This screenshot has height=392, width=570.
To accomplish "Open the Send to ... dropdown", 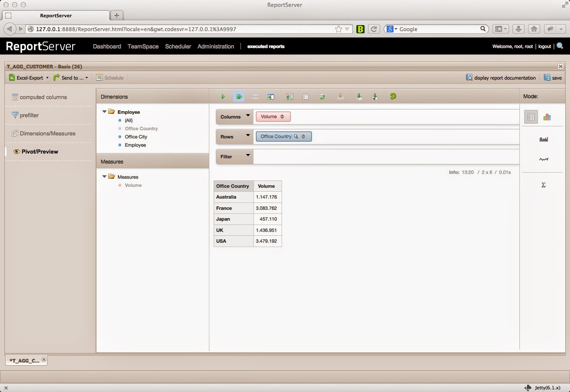I will (x=70, y=78).
